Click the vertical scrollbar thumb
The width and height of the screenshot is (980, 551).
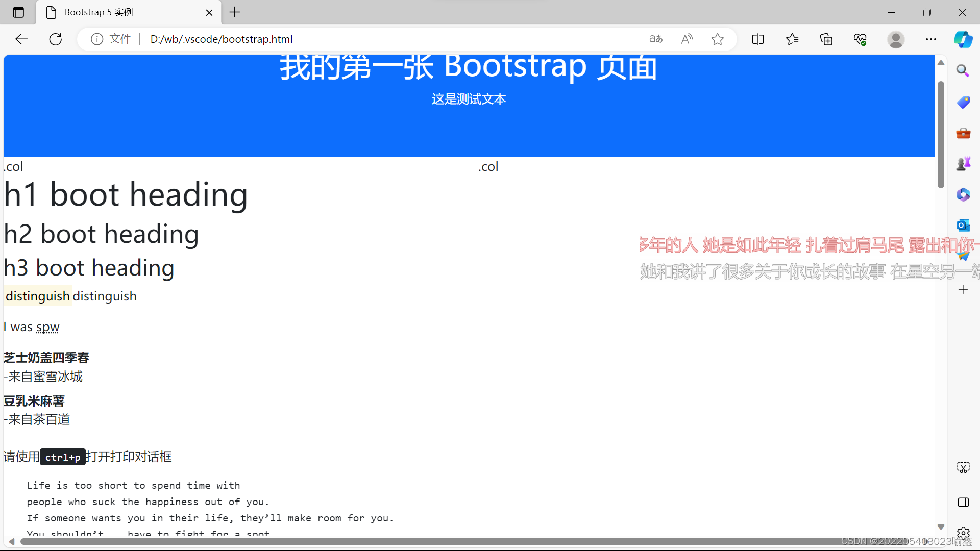point(941,134)
